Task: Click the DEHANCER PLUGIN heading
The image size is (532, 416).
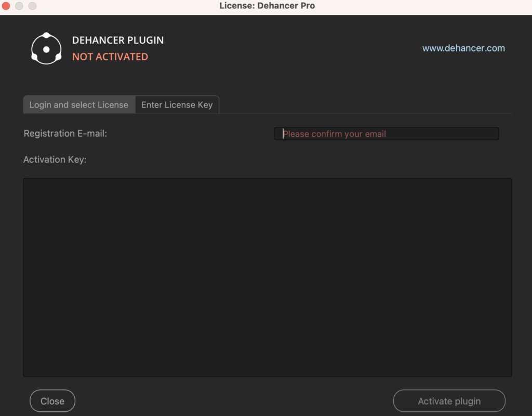Action: pyautogui.click(x=118, y=40)
